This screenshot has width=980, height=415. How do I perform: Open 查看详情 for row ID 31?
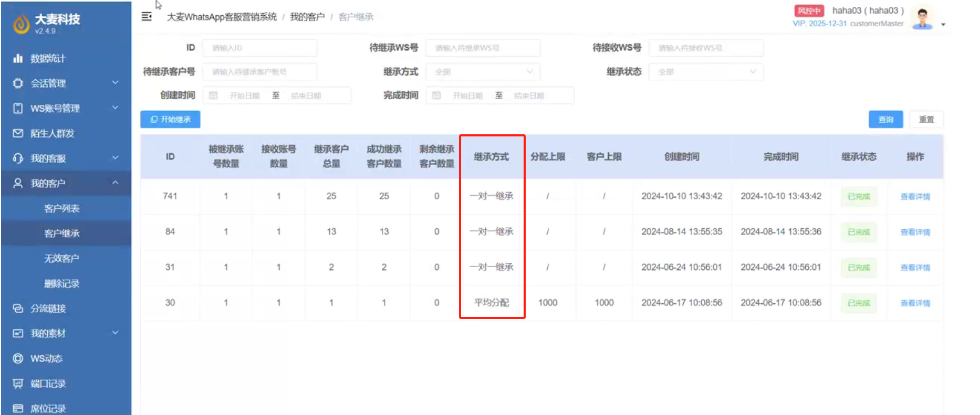915,268
